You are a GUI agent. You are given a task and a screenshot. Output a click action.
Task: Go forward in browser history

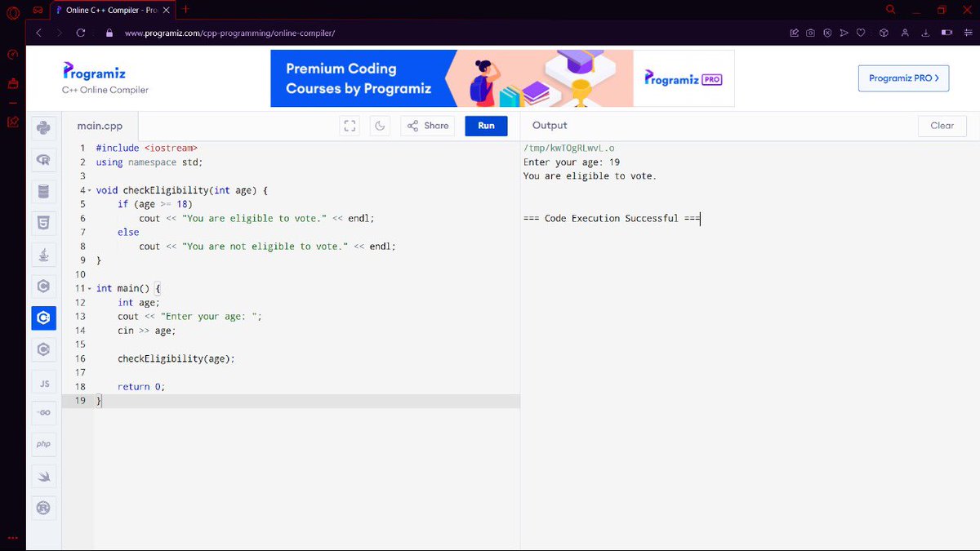click(x=60, y=33)
